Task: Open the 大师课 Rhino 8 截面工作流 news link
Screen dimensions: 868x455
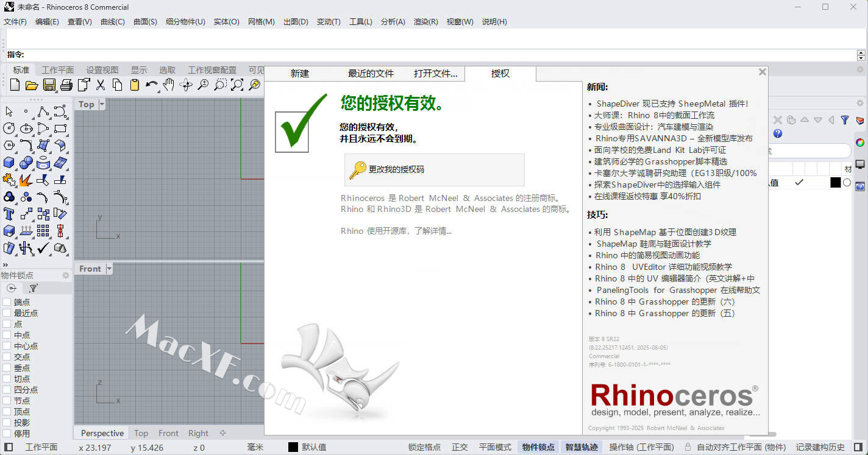Action: tap(655, 115)
